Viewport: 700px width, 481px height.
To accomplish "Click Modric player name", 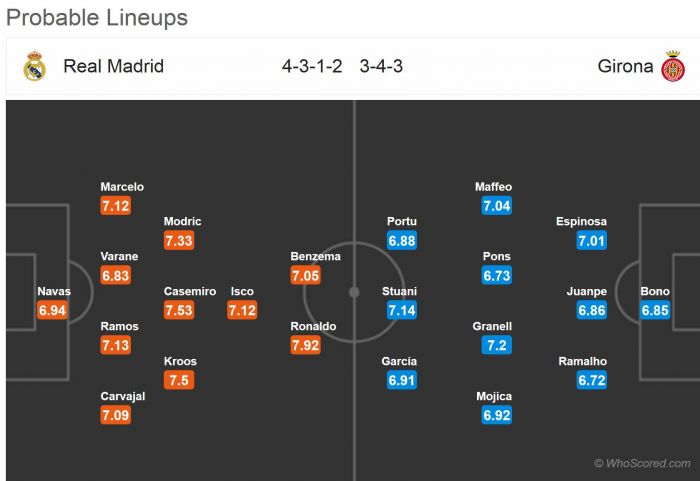I will pyautogui.click(x=182, y=222).
